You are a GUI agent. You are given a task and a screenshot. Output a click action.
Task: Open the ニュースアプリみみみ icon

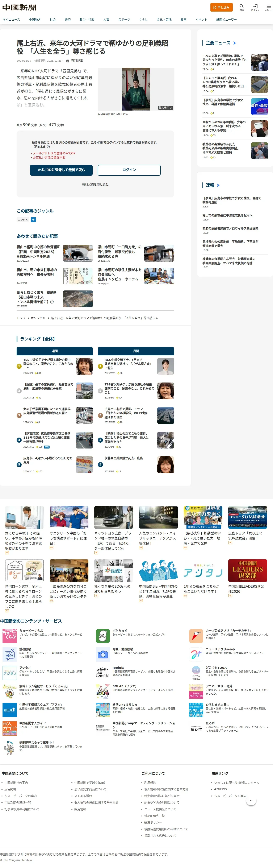tap(196, 654)
